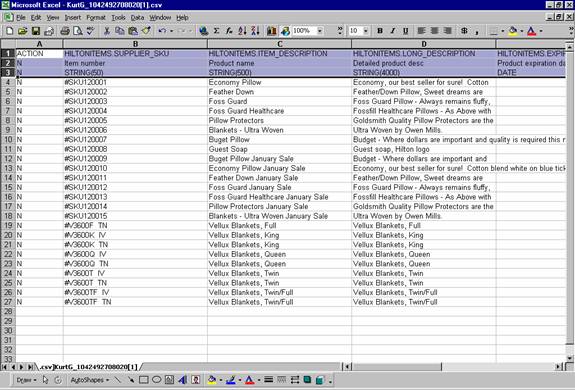Select column C header

pyautogui.click(x=279, y=44)
